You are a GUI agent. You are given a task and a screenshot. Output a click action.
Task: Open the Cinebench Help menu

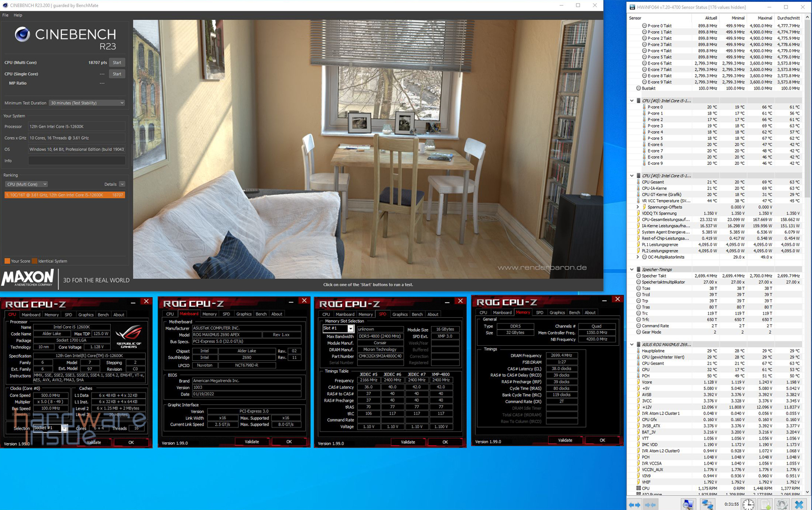pos(18,15)
